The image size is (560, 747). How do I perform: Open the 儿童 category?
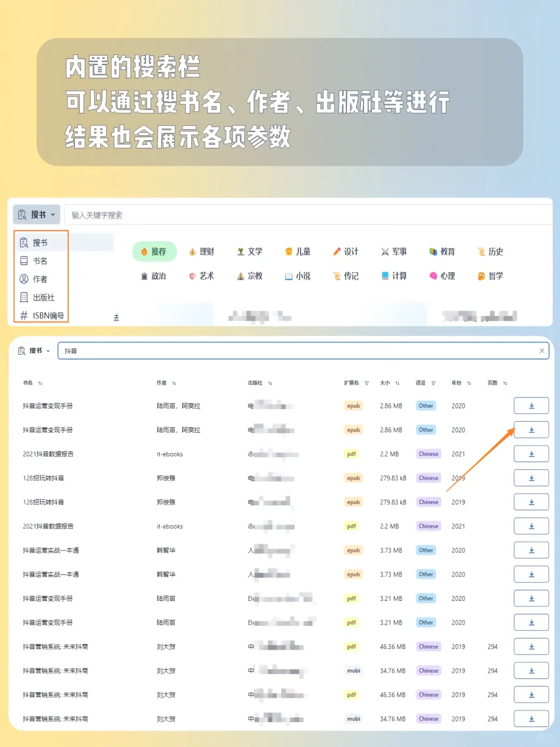click(298, 252)
